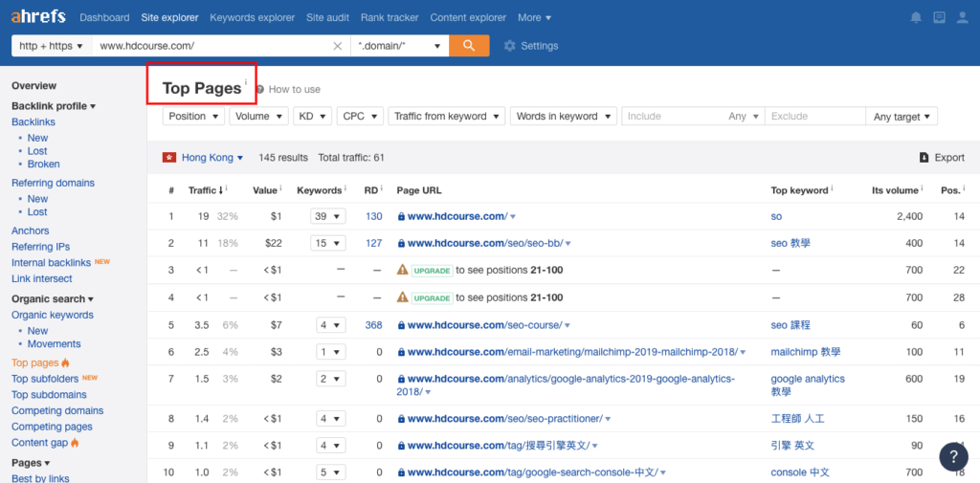Go to the Dashboard tab

pyautogui.click(x=104, y=17)
